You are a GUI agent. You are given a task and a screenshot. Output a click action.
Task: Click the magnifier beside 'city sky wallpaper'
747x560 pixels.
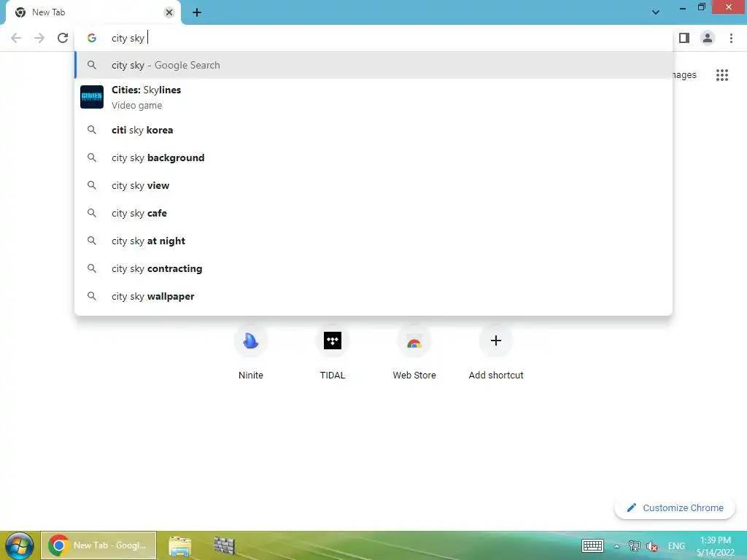coord(92,296)
